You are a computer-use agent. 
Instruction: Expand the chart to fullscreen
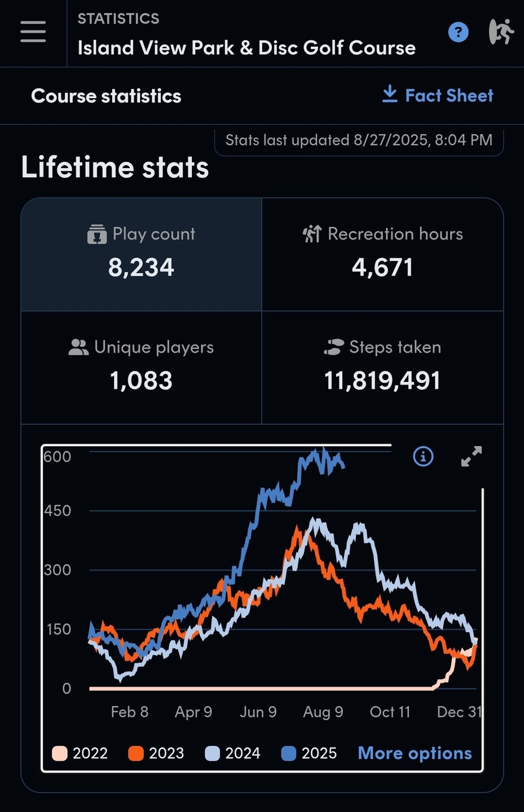(472, 456)
